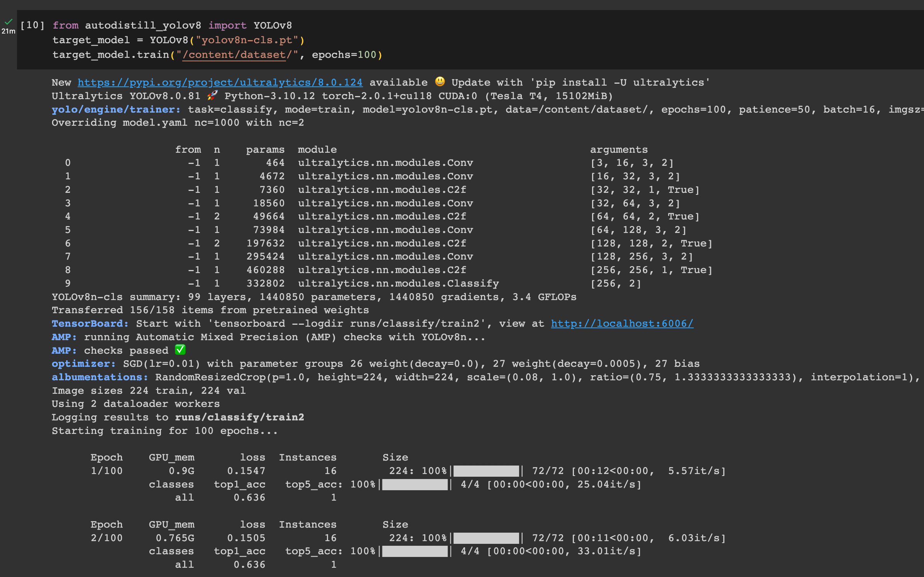Click epoch 1 validation 4/4 progress bar
The width and height of the screenshot is (924, 577).
click(415, 484)
